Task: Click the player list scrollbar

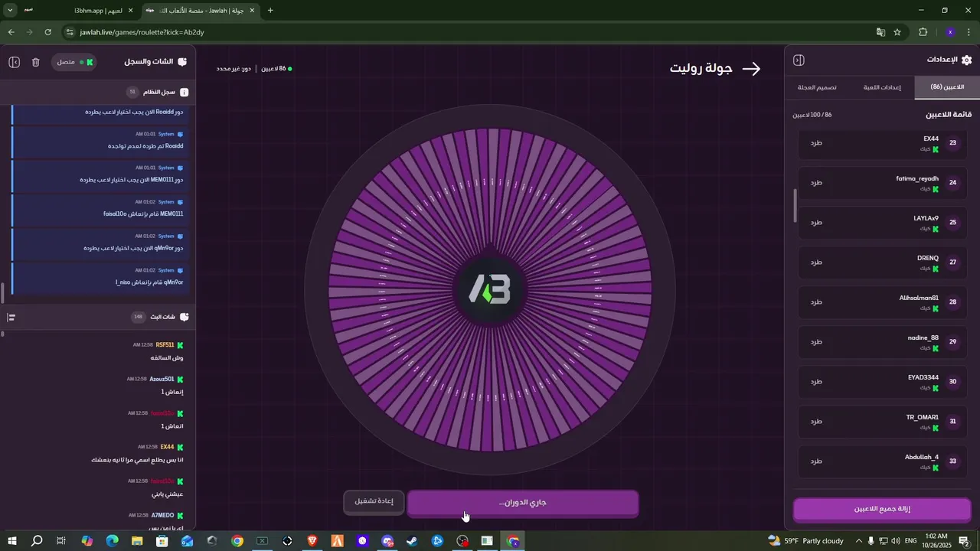Action: [x=795, y=205]
